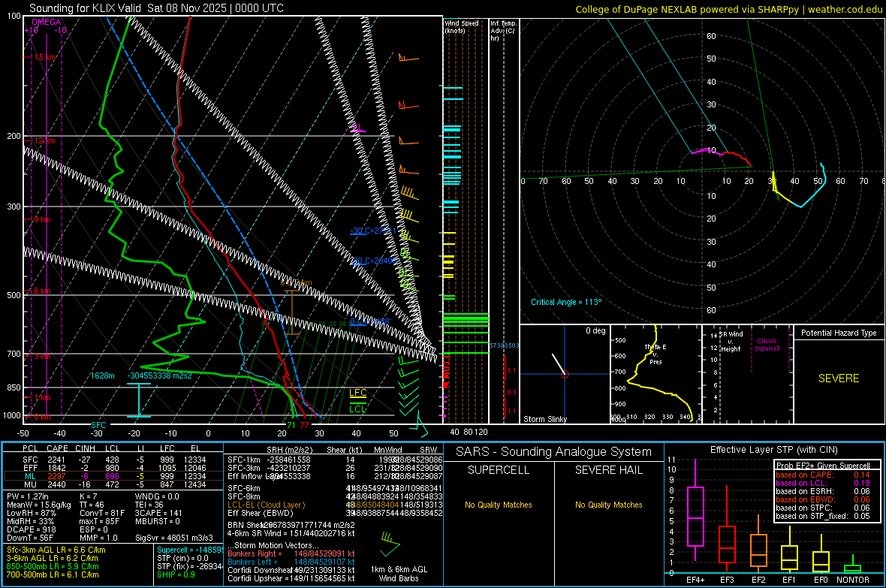
Task: Click the '6 km' height marker
Action: tap(42, 291)
